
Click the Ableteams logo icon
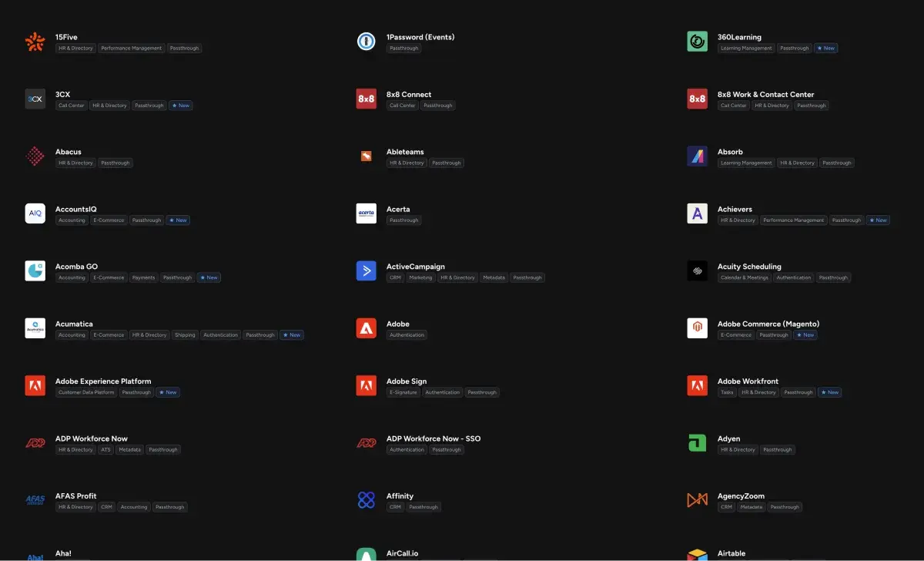tap(367, 156)
